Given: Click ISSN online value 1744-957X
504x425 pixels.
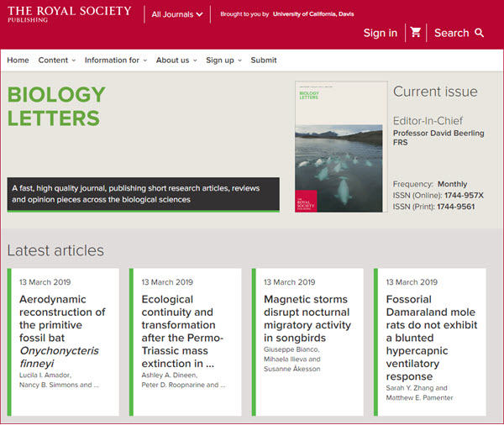Looking at the screenshot, I should click(x=464, y=195).
